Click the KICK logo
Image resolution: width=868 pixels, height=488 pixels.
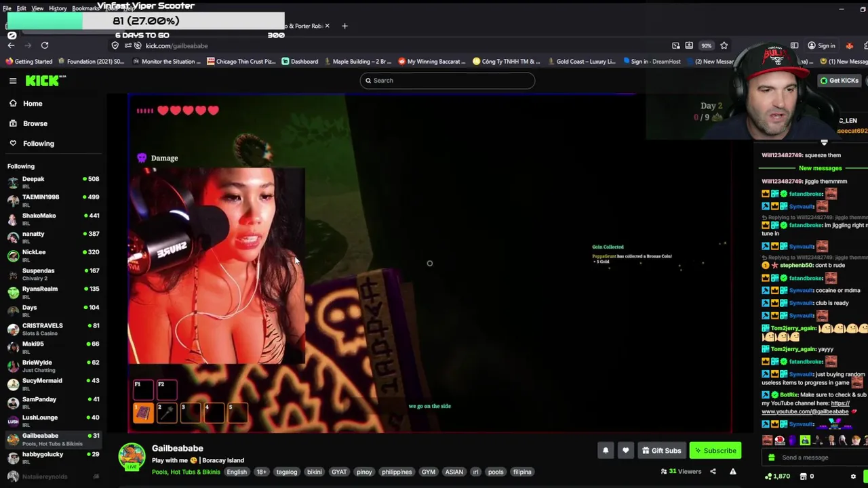tap(45, 81)
